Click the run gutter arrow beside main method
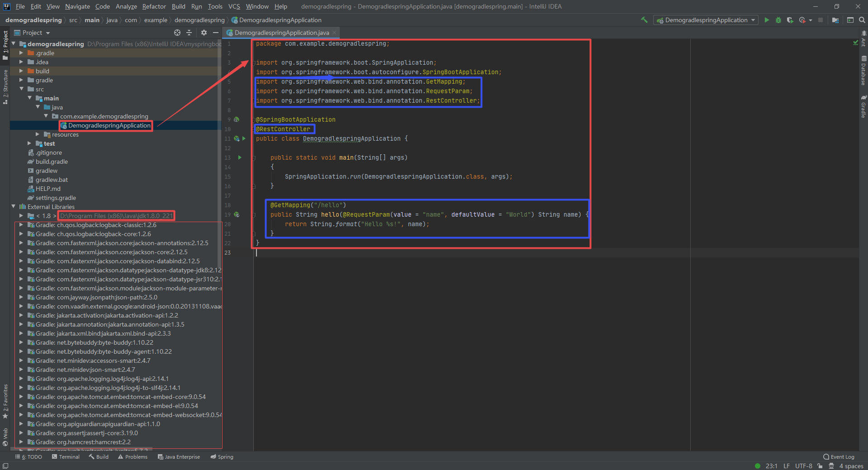 point(240,157)
